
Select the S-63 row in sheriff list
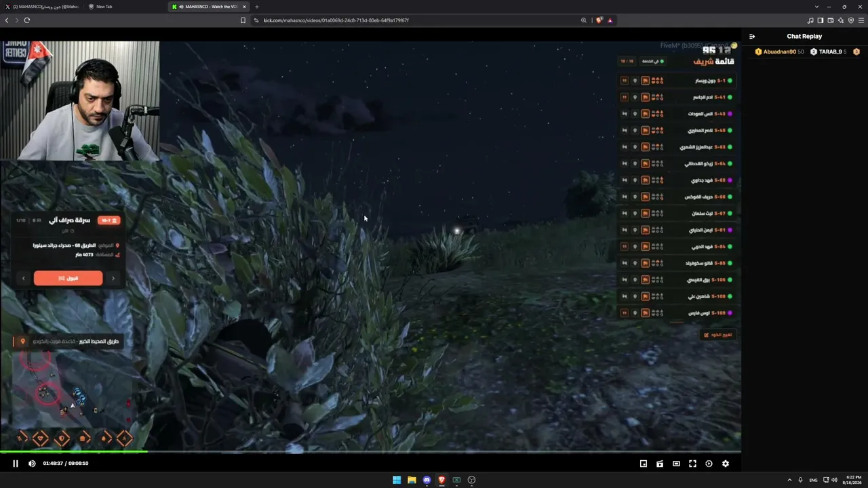pyautogui.click(x=677, y=147)
